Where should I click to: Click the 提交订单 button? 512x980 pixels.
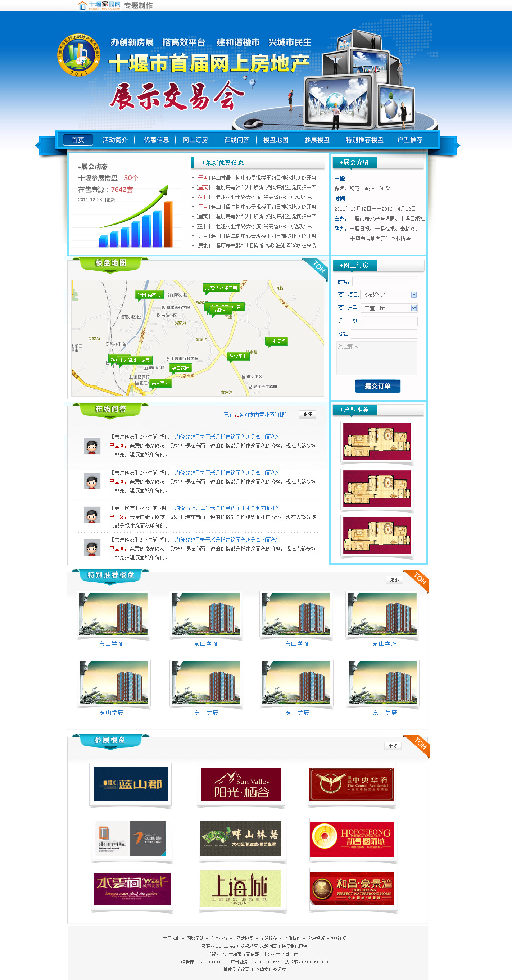[x=378, y=386]
